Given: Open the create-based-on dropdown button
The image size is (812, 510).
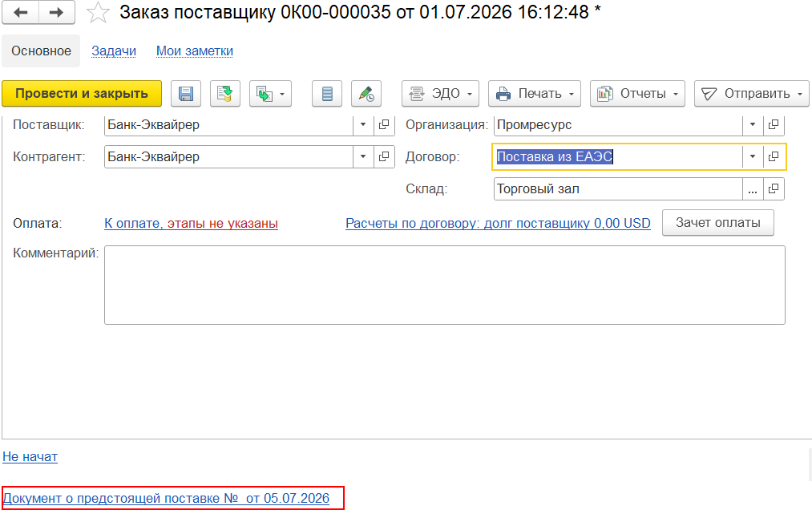Looking at the screenshot, I should 270,94.
